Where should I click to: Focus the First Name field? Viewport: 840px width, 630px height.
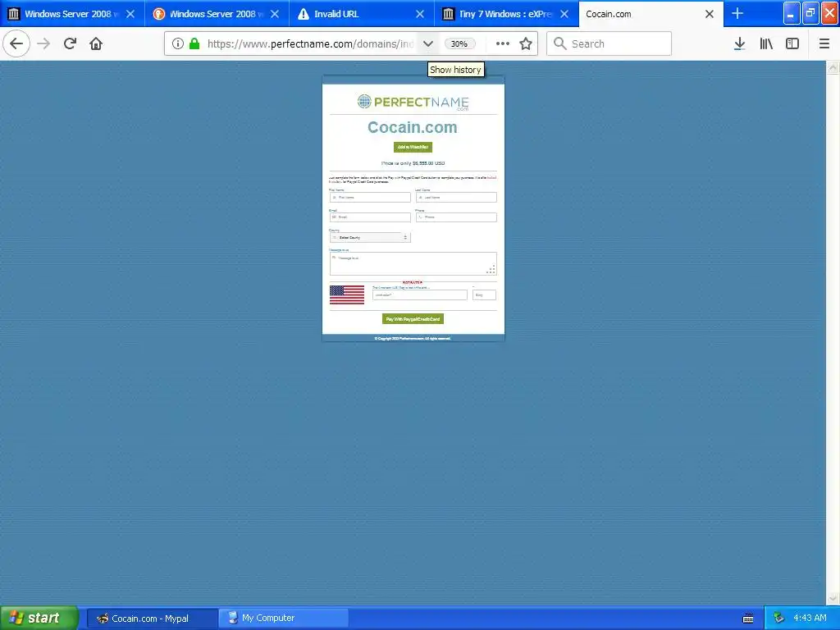click(370, 197)
